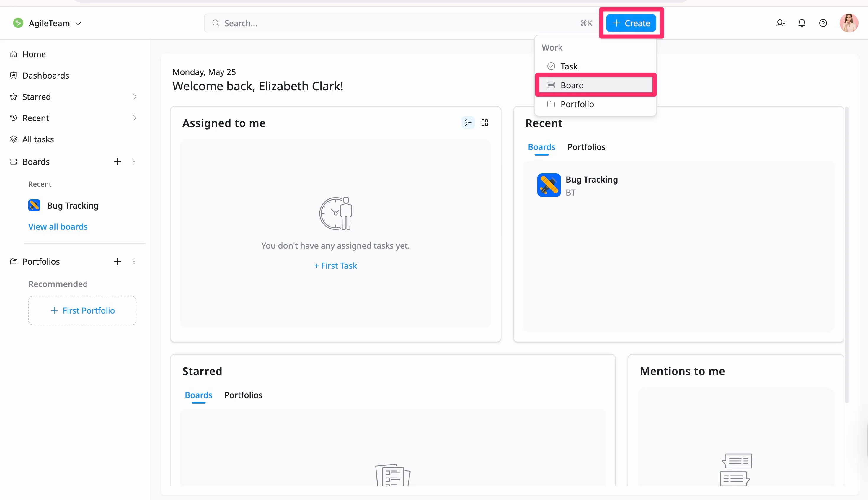The height and width of the screenshot is (500, 868).
Task: Select Boards tab in Starred panel
Action: tap(198, 395)
